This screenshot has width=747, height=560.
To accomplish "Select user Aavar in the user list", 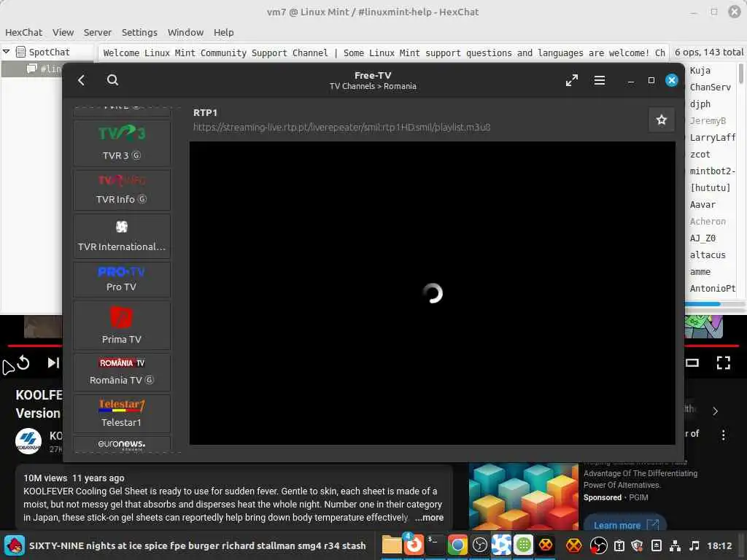I will tap(703, 204).
